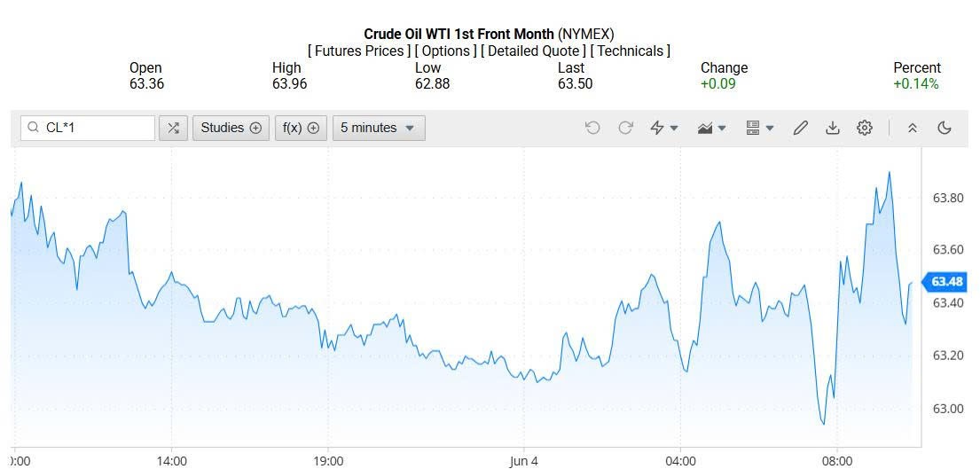980x469 pixels.
Task: Expand the lightning events dropdown
Action: pyautogui.click(x=664, y=128)
